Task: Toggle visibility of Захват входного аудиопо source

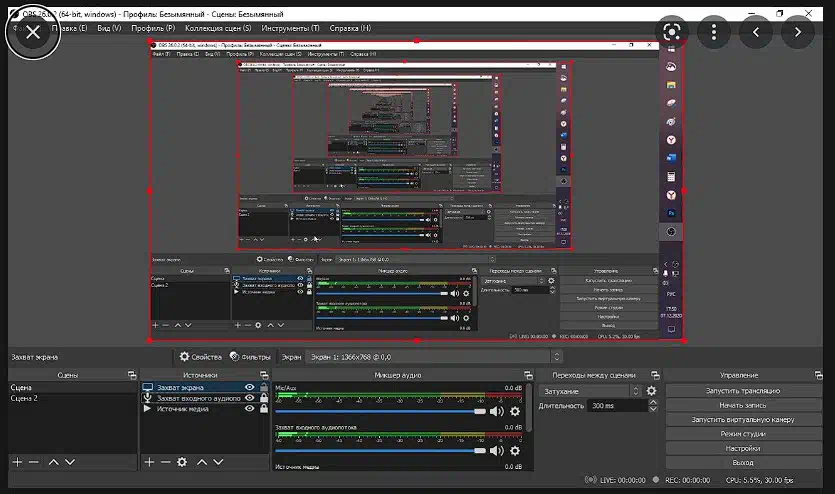Action: click(249, 398)
